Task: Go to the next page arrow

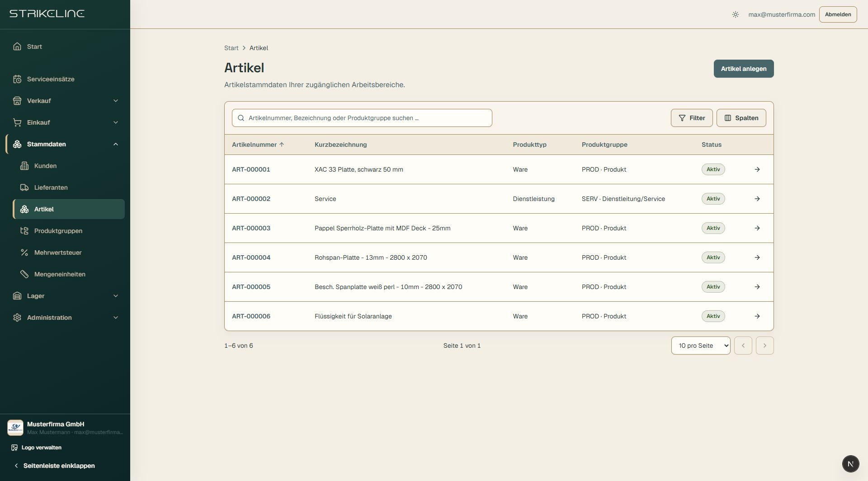Action: 764,346
